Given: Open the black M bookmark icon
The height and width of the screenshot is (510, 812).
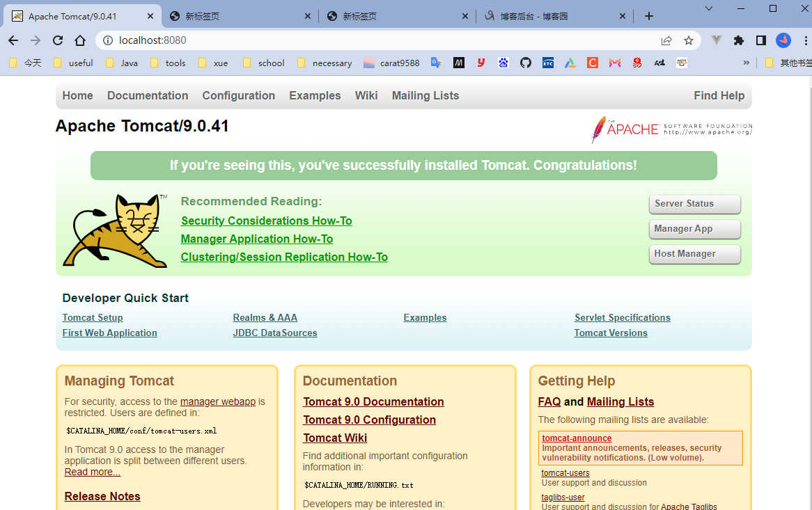Looking at the screenshot, I should (458, 63).
